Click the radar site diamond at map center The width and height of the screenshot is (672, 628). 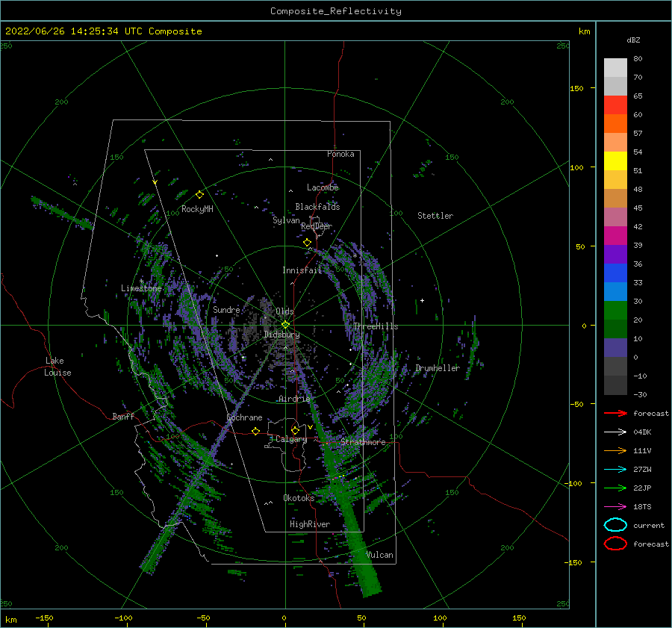coord(285,325)
